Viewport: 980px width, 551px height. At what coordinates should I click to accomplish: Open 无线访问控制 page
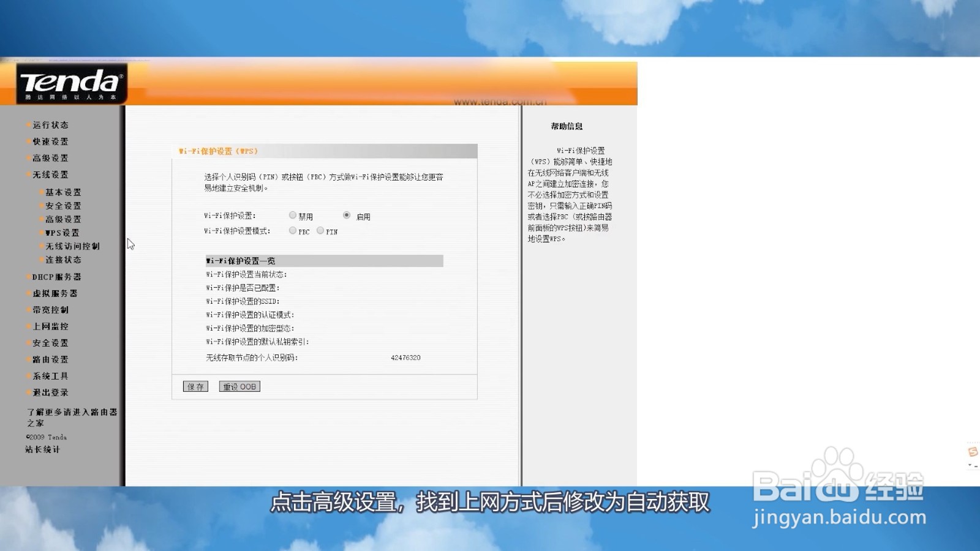point(72,246)
